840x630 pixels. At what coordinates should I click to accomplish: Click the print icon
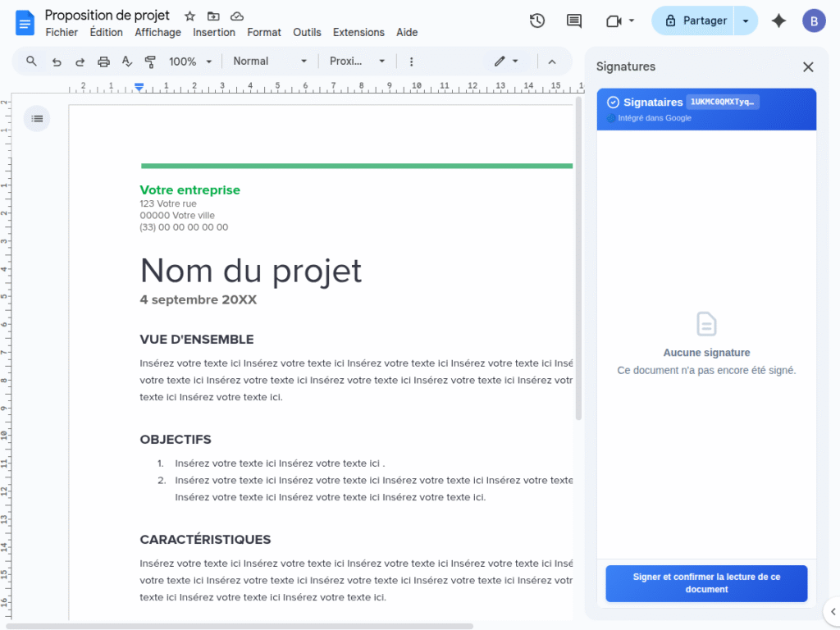point(103,62)
